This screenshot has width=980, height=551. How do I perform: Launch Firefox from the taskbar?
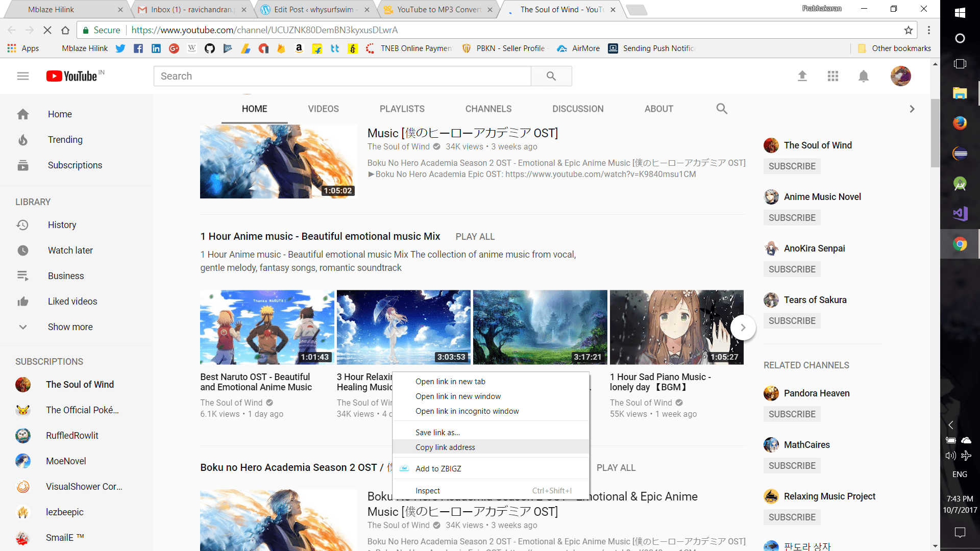pyautogui.click(x=960, y=123)
